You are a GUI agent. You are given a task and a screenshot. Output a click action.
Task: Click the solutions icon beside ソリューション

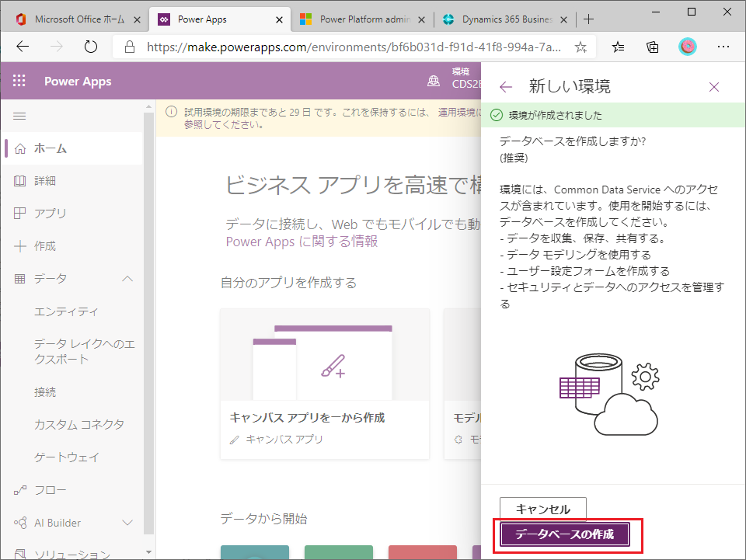tap(20, 554)
